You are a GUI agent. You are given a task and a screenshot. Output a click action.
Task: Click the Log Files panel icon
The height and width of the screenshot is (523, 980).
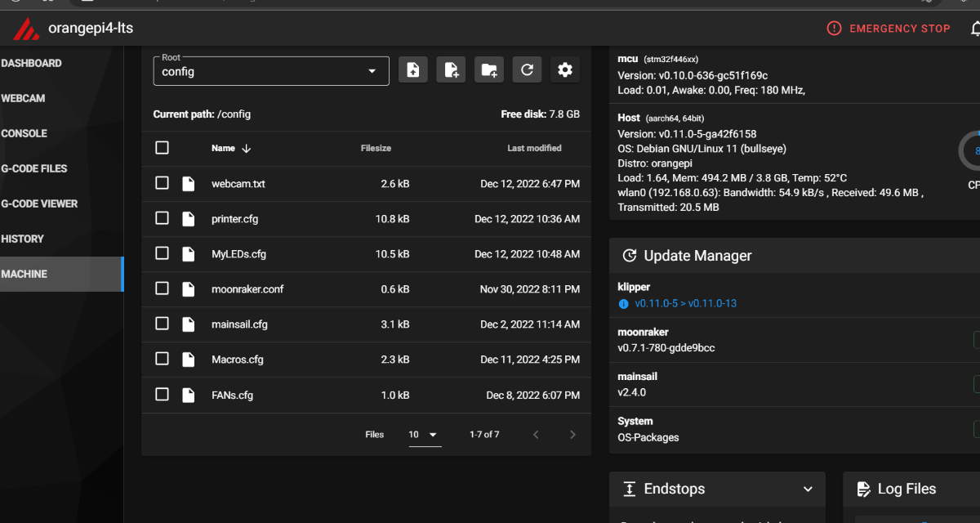(863, 489)
